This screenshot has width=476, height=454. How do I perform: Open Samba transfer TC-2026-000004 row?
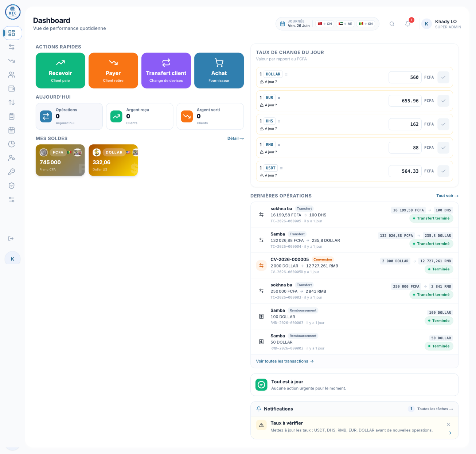[x=354, y=240]
